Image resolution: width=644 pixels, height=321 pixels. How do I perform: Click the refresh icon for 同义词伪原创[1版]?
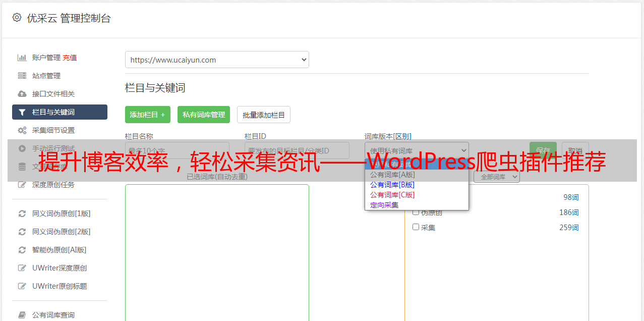point(22,213)
